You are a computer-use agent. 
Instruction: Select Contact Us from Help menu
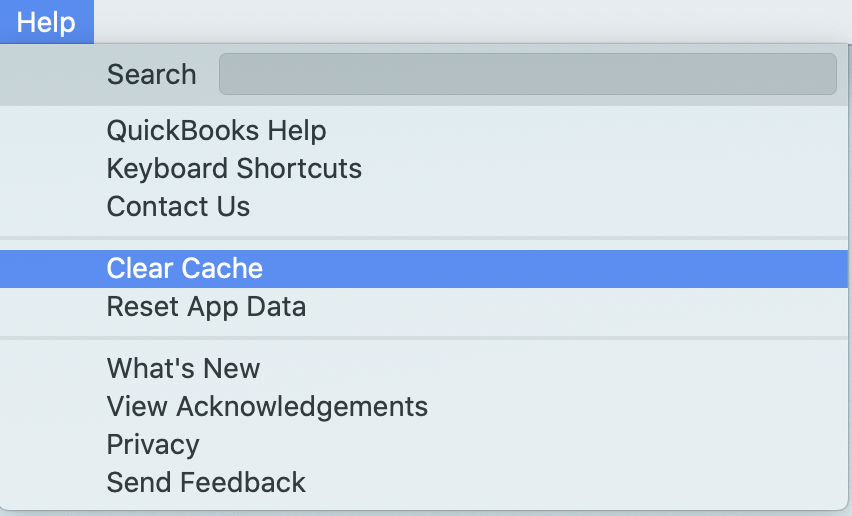pyautogui.click(x=178, y=206)
